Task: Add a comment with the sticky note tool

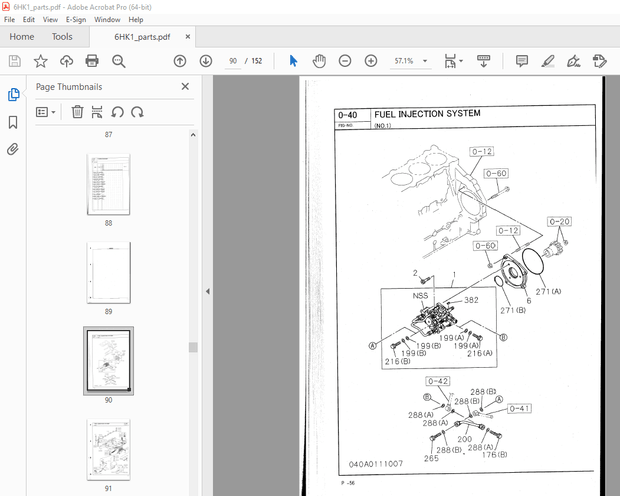Action: 522,61
